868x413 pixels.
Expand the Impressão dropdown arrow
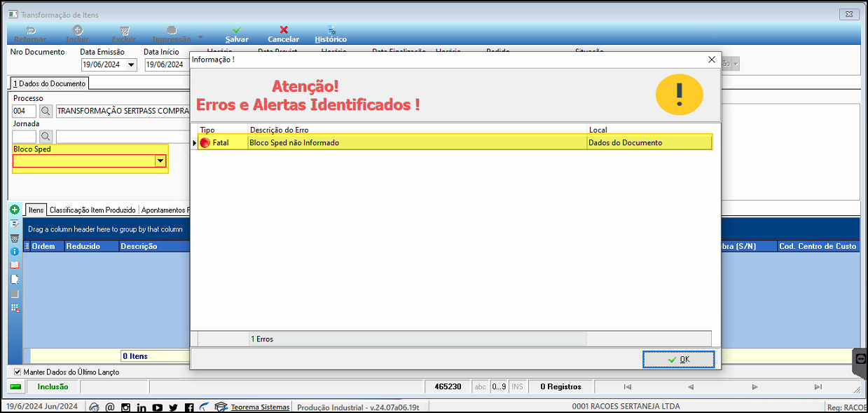coord(200,36)
